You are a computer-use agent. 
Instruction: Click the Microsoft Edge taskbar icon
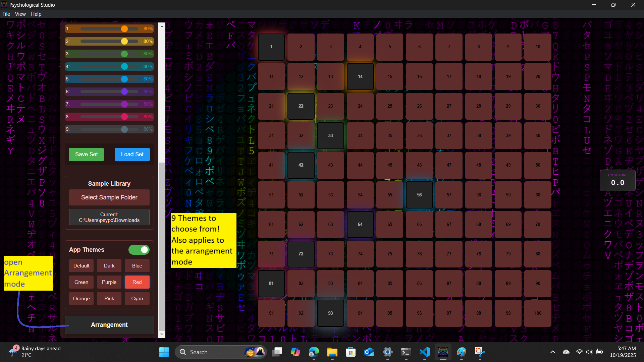314,352
